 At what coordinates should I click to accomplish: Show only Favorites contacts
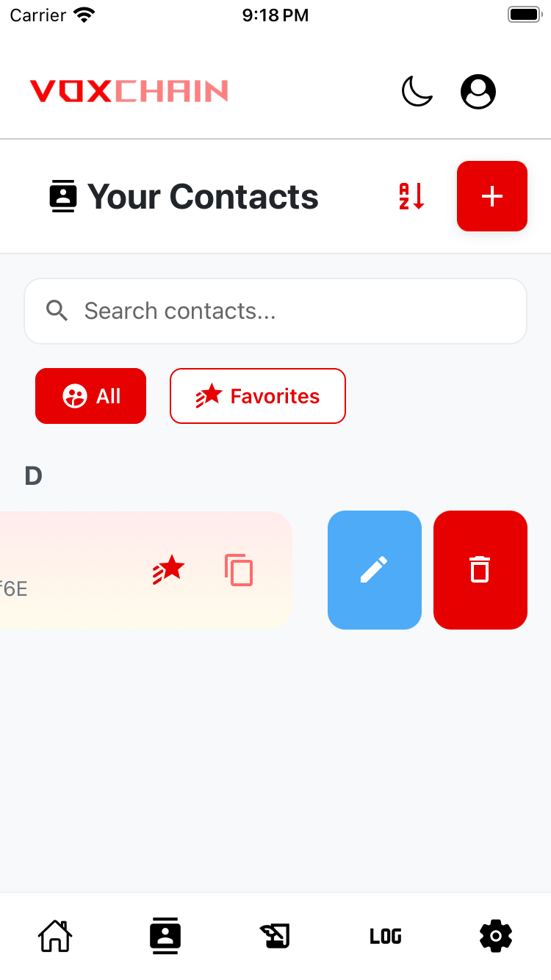pyautogui.click(x=258, y=396)
